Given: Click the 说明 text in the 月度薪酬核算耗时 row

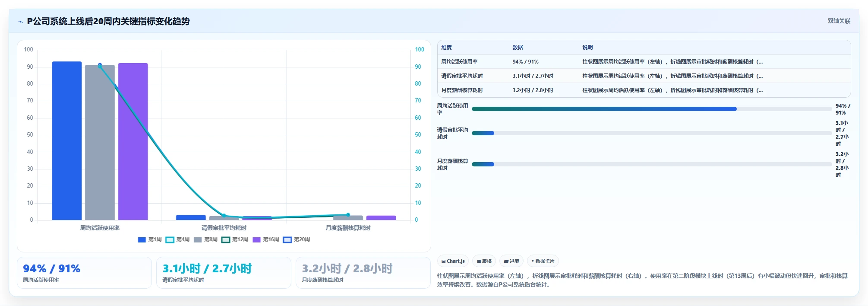Looking at the screenshot, I should [x=672, y=90].
